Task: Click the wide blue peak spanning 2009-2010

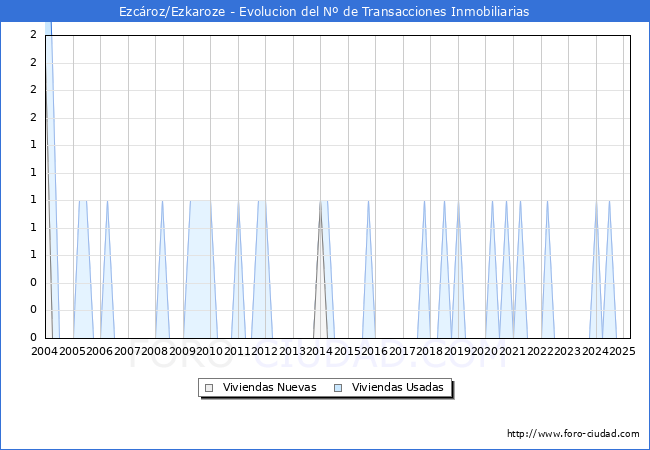Action: [x=201, y=269]
